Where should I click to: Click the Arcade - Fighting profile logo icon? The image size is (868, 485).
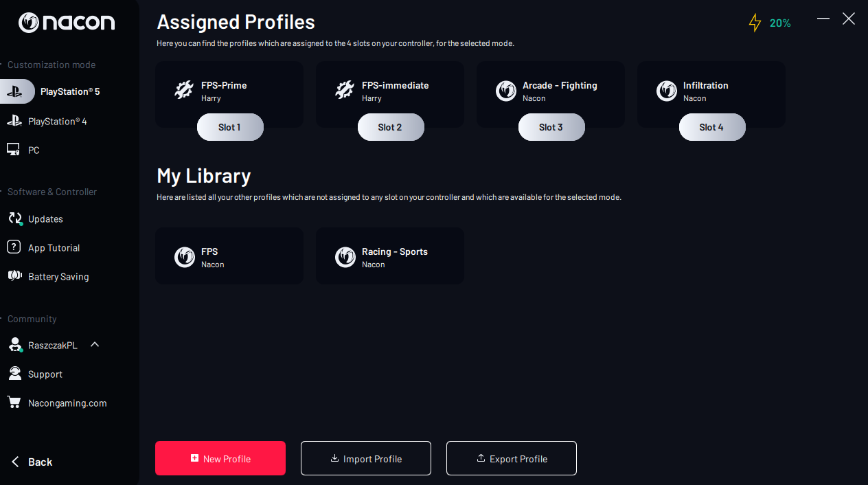(506, 91)
